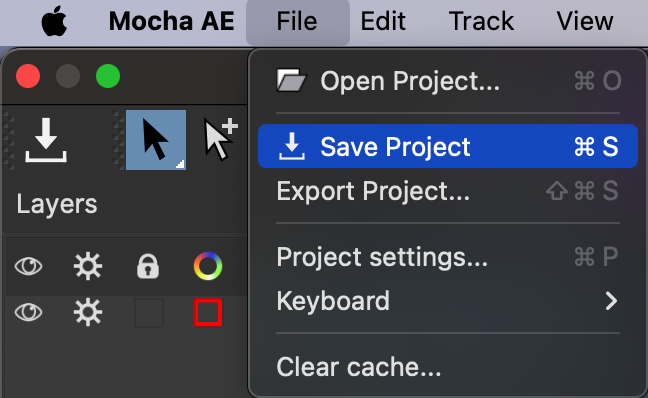Toggle the eye icon in layers header

(x=28, y=266)
